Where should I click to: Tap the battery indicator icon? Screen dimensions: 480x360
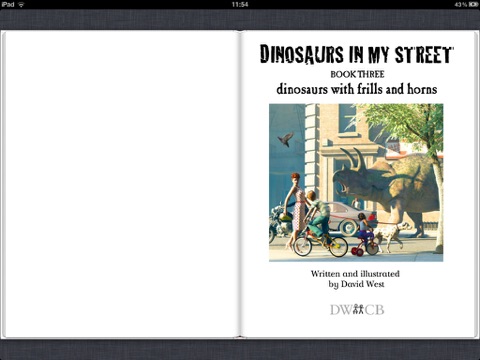(x=474, y=4)
